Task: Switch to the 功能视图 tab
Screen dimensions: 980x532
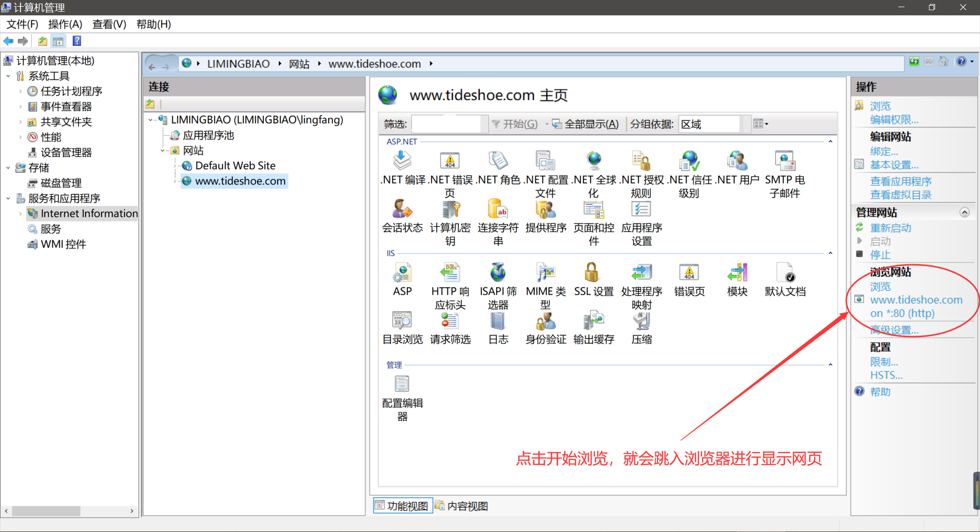Action: (402, 506)
